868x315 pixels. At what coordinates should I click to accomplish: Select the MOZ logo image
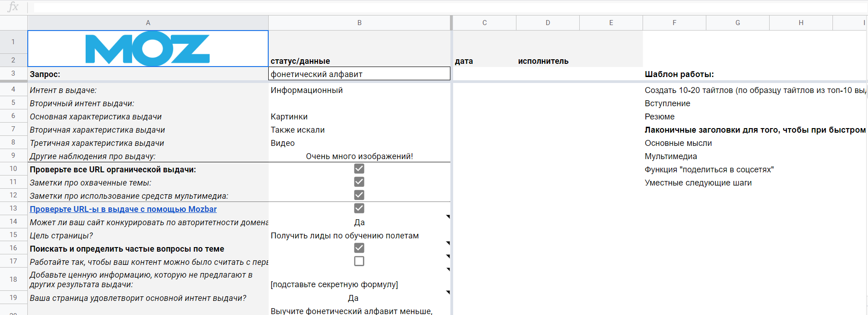148,48
